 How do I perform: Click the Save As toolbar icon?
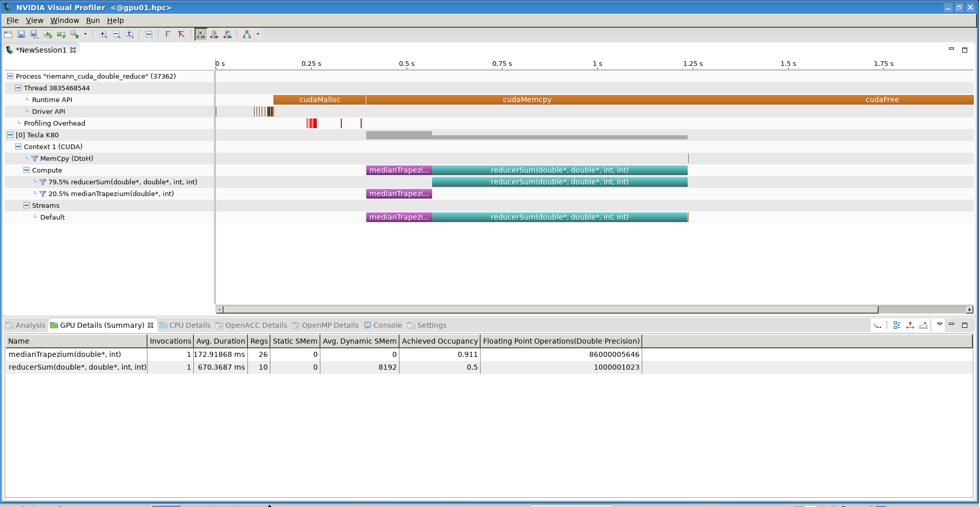pyautogui.click(x=34, y=34)
